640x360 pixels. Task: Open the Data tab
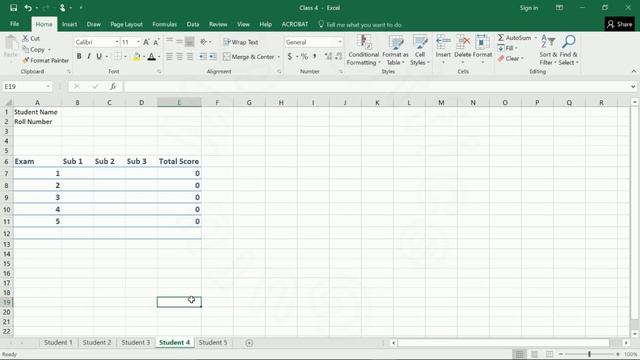(x=193, y=24)
